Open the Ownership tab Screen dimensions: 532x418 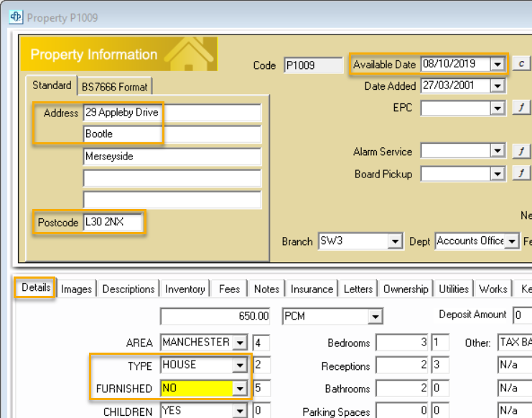pyautogui.click(x=406, y=289)
